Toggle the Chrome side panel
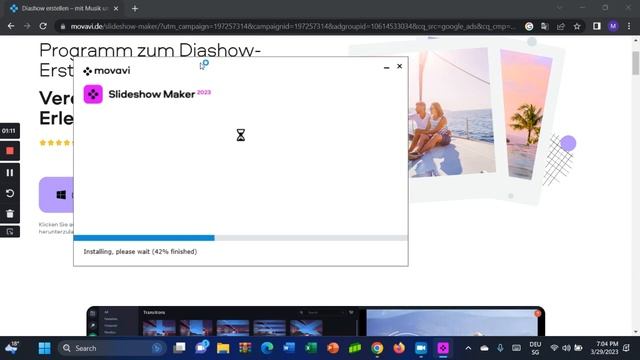Screen dimensions: 640x360 click(597, 26)
